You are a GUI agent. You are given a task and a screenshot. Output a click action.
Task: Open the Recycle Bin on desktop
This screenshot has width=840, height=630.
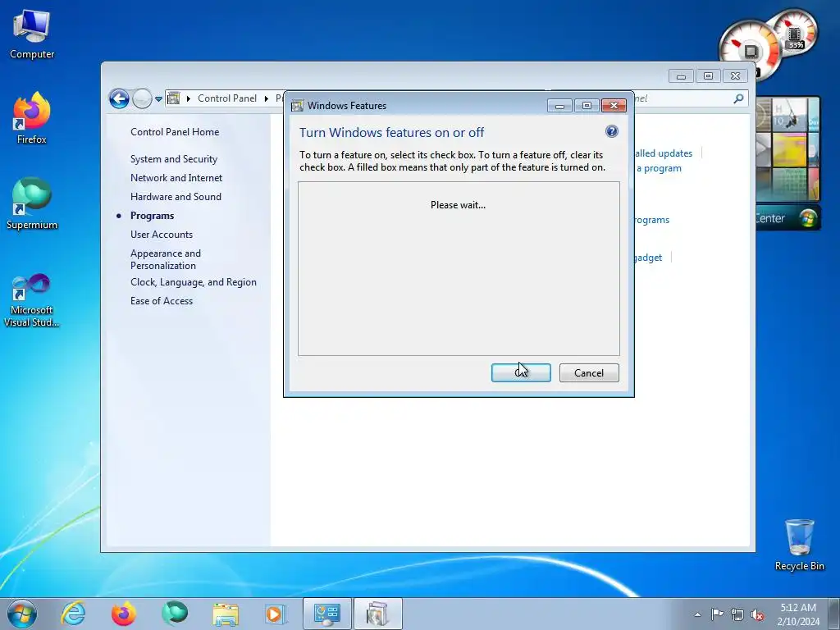(x=799, y=545)
